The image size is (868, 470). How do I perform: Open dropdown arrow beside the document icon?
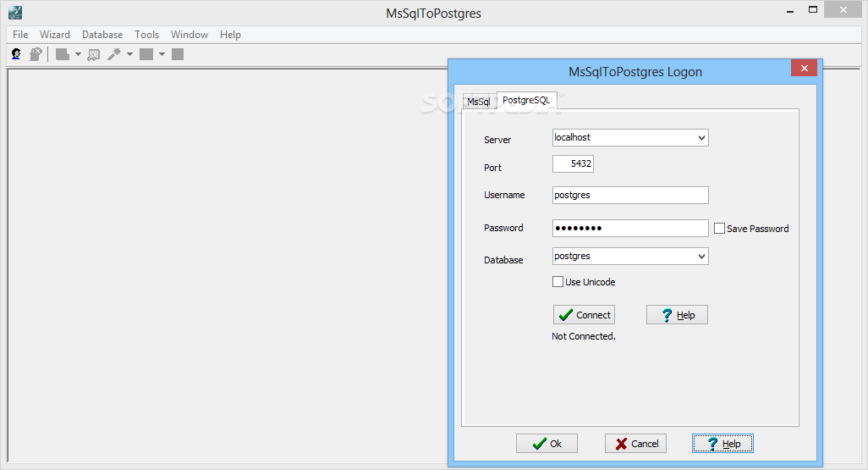click(x=78, y=54)
